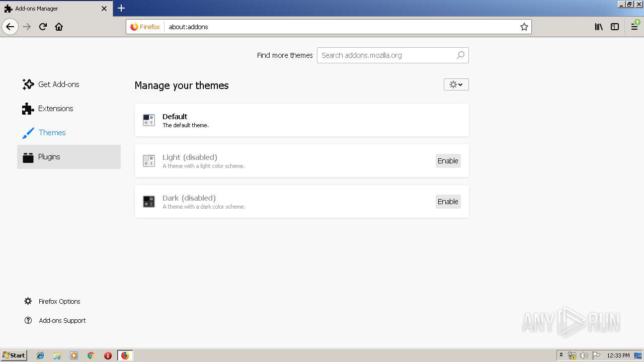Bookmark this page with star icon
Screen dimensions: 644x362
[x=524, y=27]
